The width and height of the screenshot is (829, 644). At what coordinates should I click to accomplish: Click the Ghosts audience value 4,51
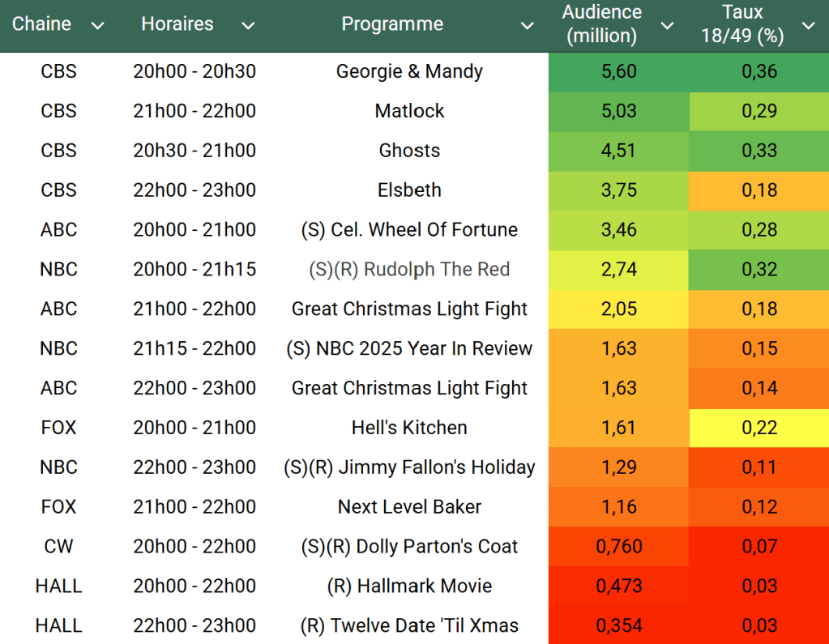[x=619, y=151]
